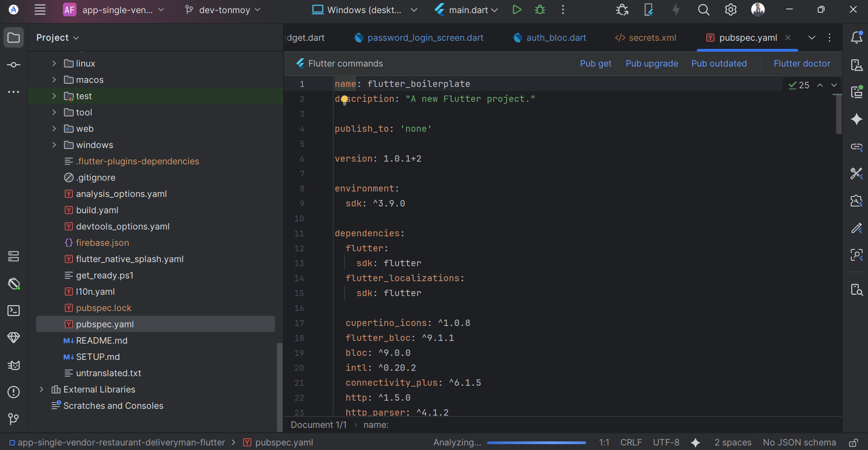868x450 pixels.
Task: Open the Commit tool window
Action: pyautogui.click(x=14, y=65)
